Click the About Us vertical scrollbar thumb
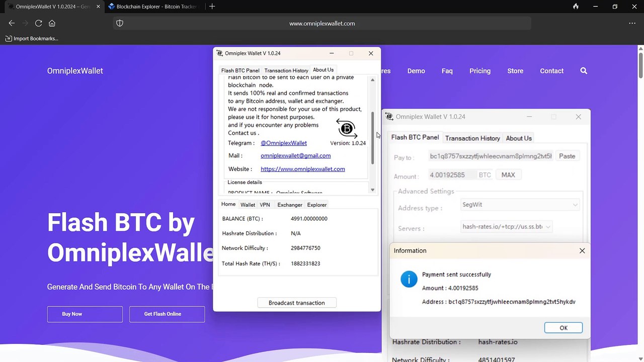Image resolution: width=644 pixels, height=362 pixels. tap(373, 138)
